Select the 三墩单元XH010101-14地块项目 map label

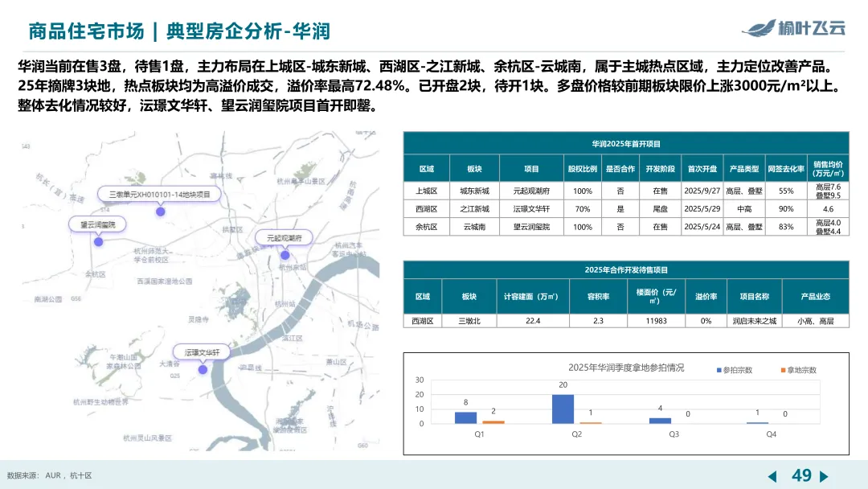click(159, 195)
